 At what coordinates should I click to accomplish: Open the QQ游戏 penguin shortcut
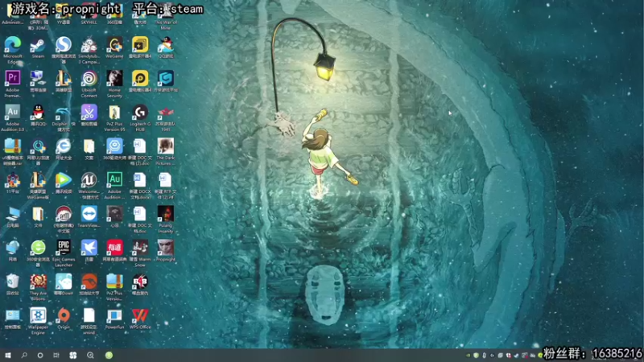(x=166, y=45)
